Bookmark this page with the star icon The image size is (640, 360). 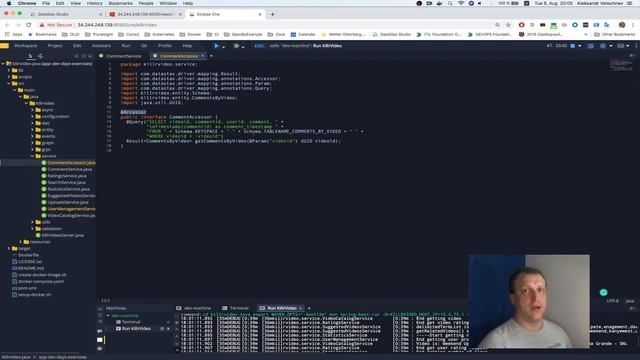coord(508,25)
